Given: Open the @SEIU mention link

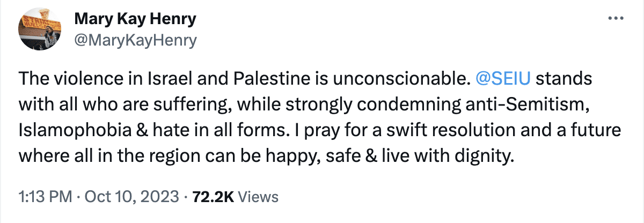Looking at the screenshot, I should [503, 79].
